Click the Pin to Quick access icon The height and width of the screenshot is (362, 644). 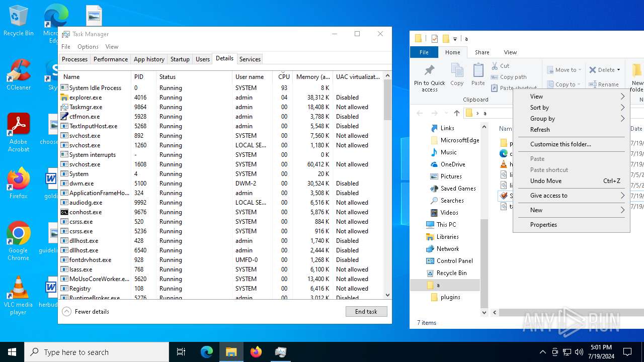coord(429,78)
